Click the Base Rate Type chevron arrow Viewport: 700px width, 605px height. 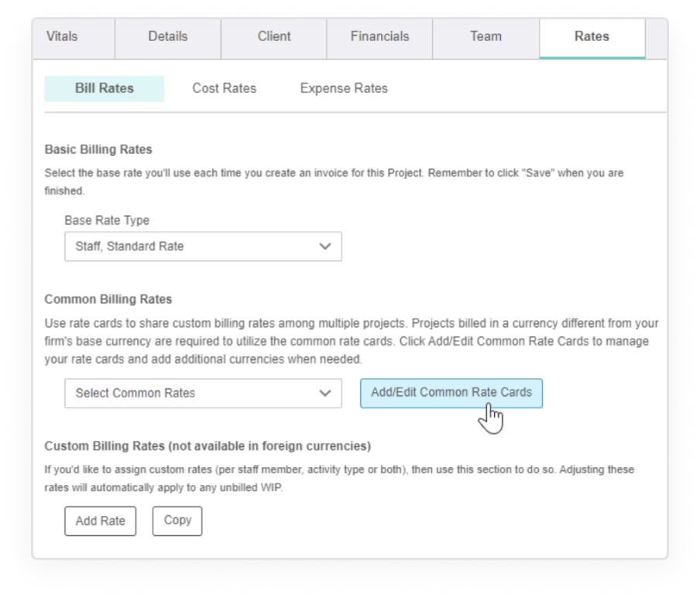325,246
